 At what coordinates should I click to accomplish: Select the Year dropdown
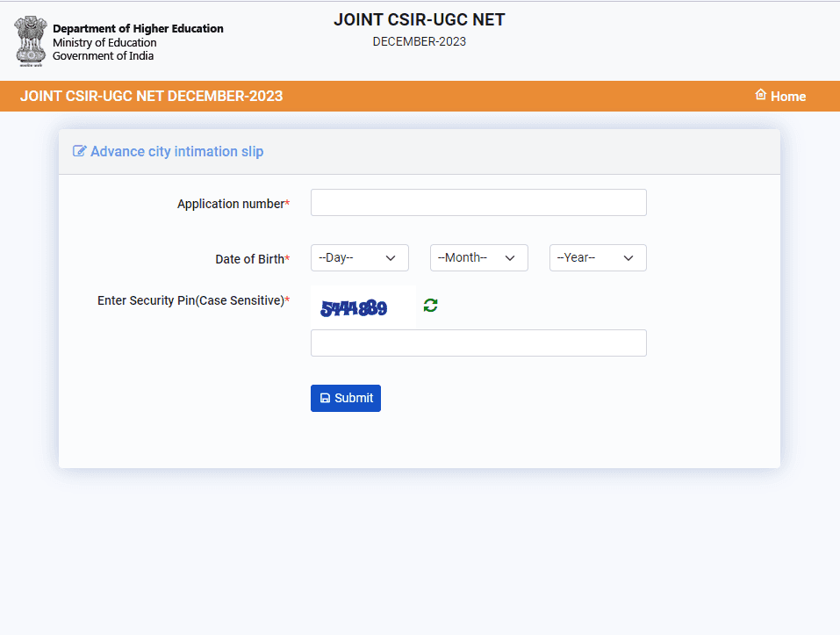[598, 257]
